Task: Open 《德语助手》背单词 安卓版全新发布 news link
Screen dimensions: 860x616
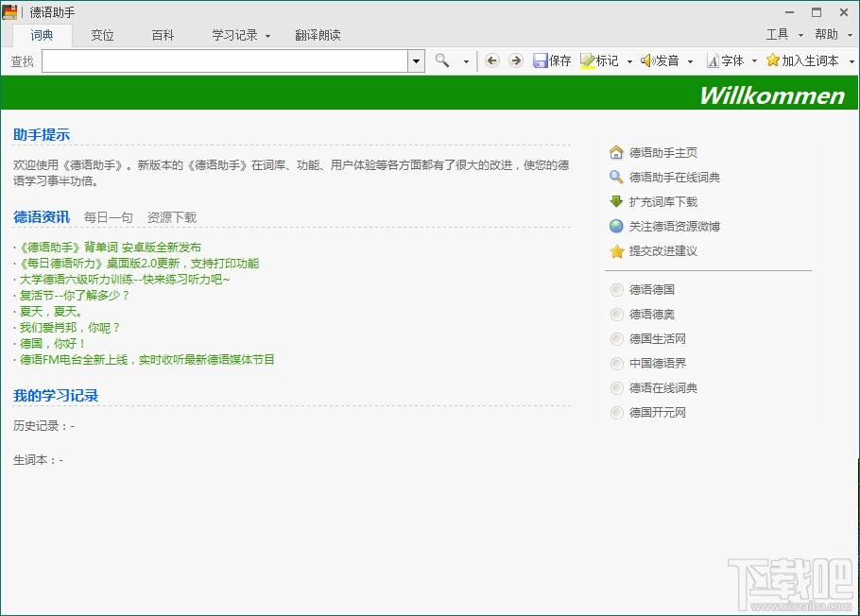Action: click(111, 248)
